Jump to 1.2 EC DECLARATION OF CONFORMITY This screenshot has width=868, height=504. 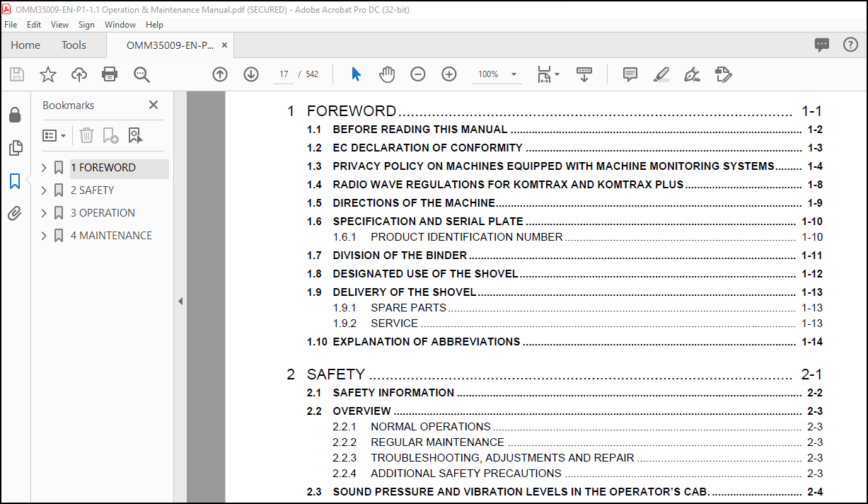pos(427,148)
